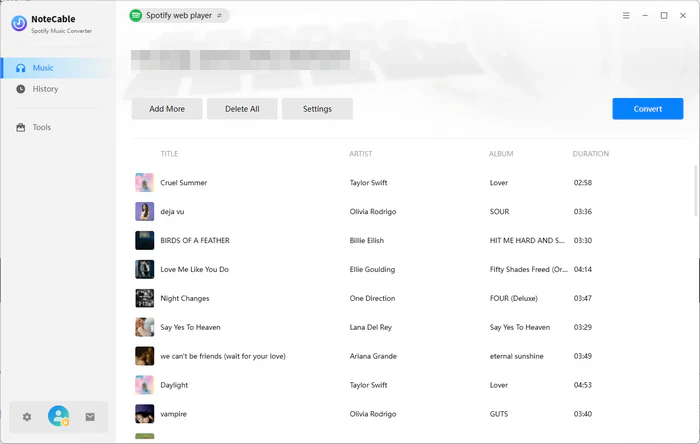Open settings gear in bottom sidebar
The image size is (700, 444).
point(27,417)
